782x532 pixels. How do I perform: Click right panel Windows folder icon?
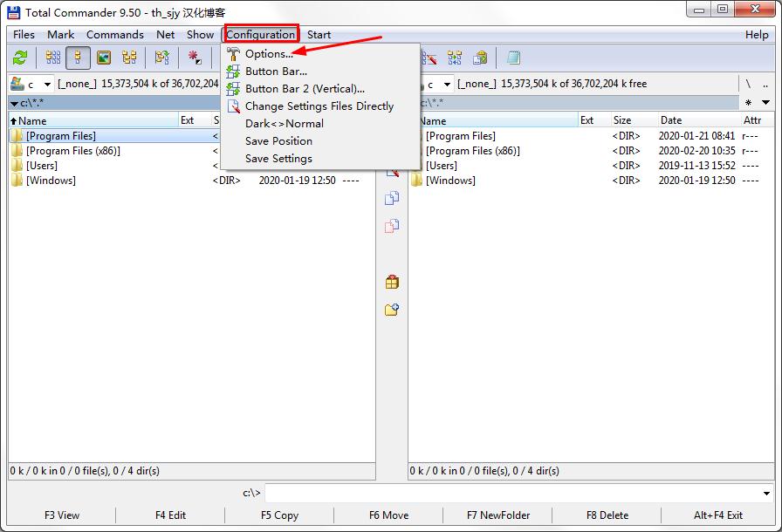417,181
